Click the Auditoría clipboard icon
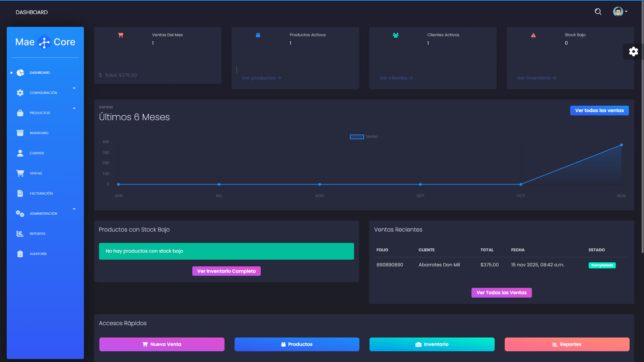This screenshot has width=644, height=362. [20, 254]
